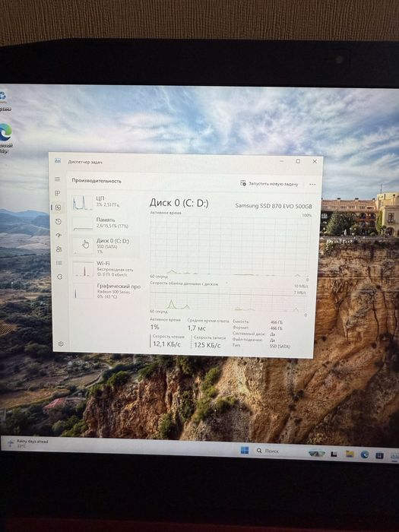Open the Startup apps icon in sidebar
The height and width of the screenshot is (532, 399).
59,235
